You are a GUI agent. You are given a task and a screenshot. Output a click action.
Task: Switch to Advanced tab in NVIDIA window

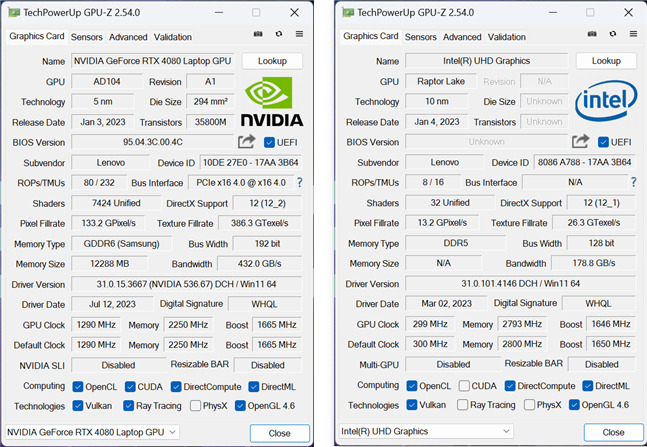pos(128,37)
